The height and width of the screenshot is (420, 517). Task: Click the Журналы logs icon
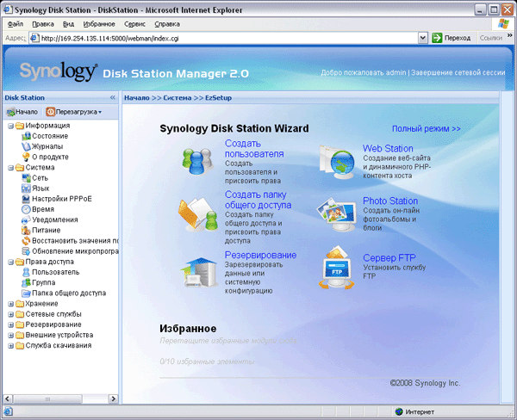pyautogui.click(x=26, y=146)
